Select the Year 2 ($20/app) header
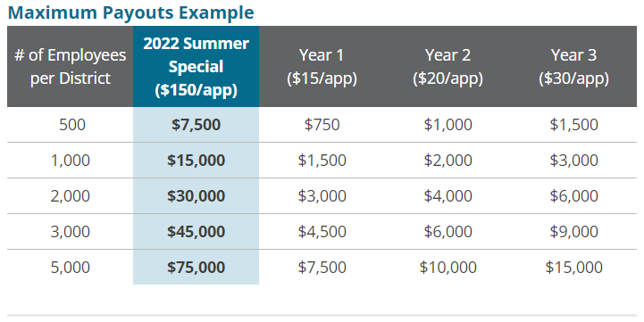Viewport: 644px width, 322px height. click(x=447, y=66)
